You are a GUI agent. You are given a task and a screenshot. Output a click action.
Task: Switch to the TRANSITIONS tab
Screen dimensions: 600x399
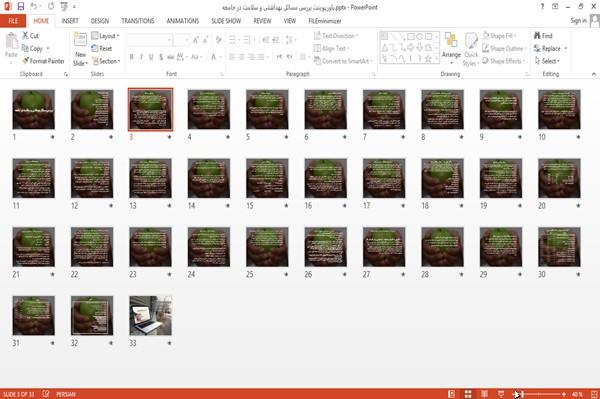coord(138,21)
